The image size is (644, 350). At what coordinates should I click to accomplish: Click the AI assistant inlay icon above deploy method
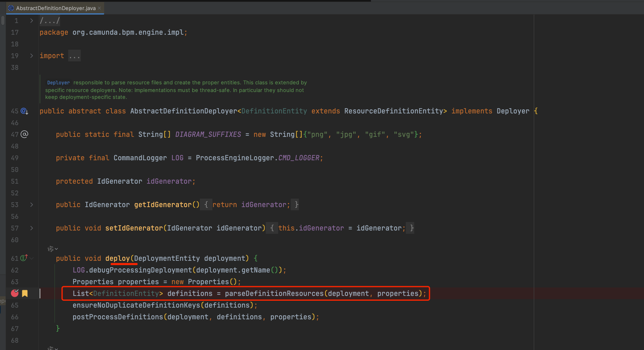(51, 249)
